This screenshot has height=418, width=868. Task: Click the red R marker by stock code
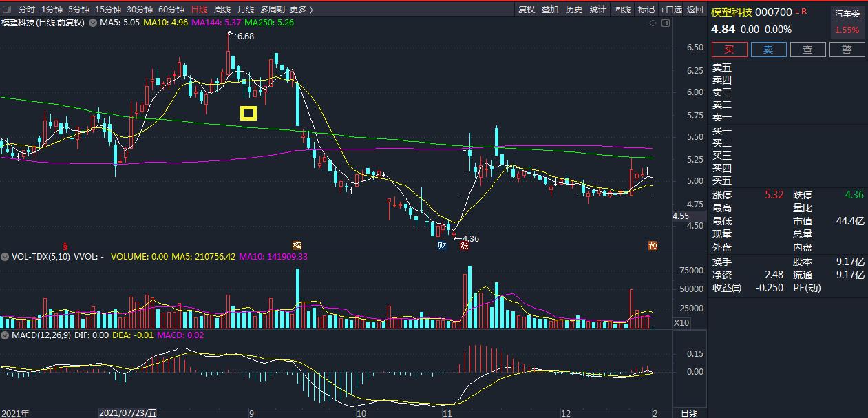tap(803, 12)
